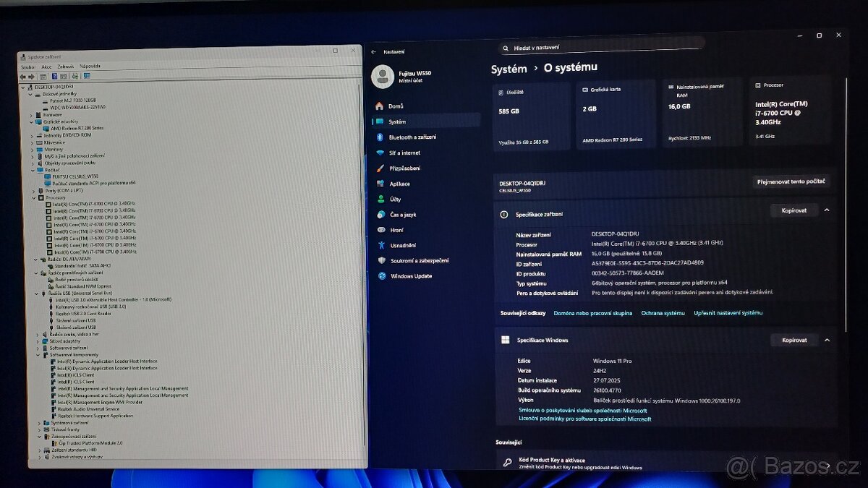The width and height of the screenshot is (868, 488).
Task: Click the Hledat v nastavení search box
Action: point(600,48)
